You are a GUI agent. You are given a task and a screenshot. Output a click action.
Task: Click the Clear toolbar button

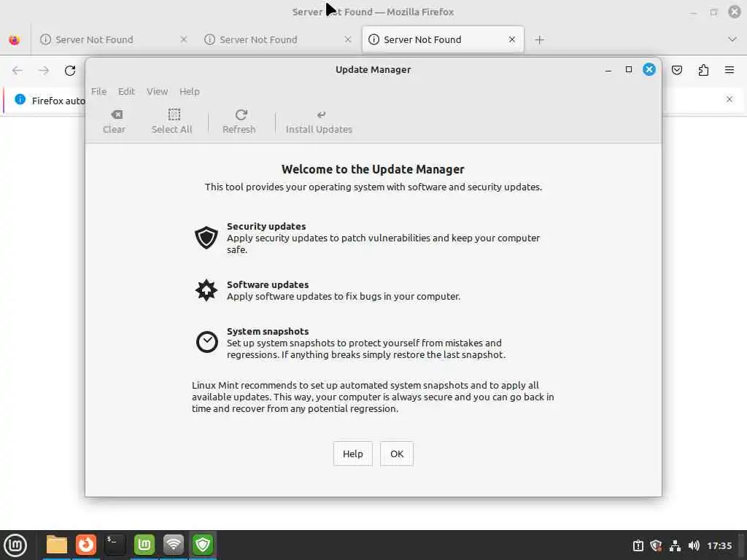pyautogui.click(x=114, y=122)
